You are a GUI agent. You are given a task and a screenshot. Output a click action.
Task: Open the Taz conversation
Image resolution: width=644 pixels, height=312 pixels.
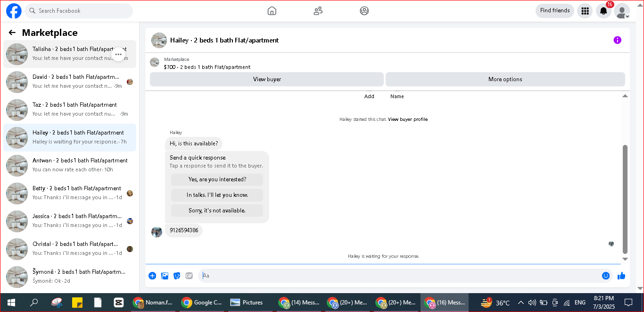coord(70,110)
